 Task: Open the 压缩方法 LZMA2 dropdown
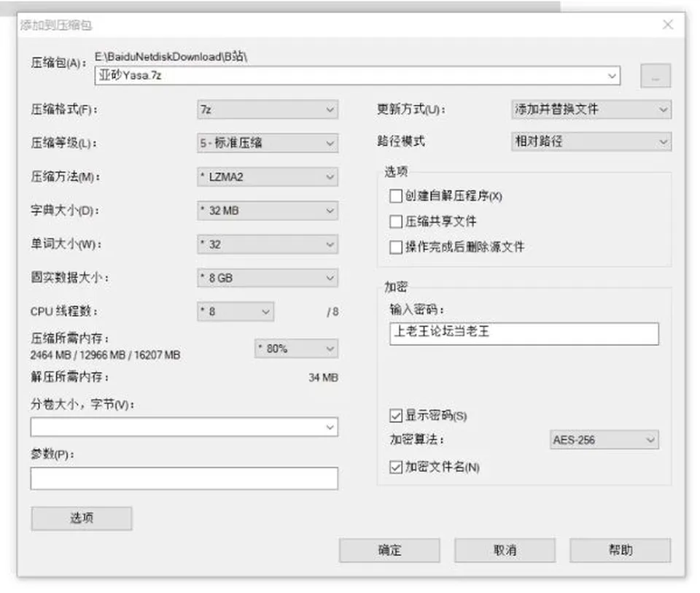268,177
